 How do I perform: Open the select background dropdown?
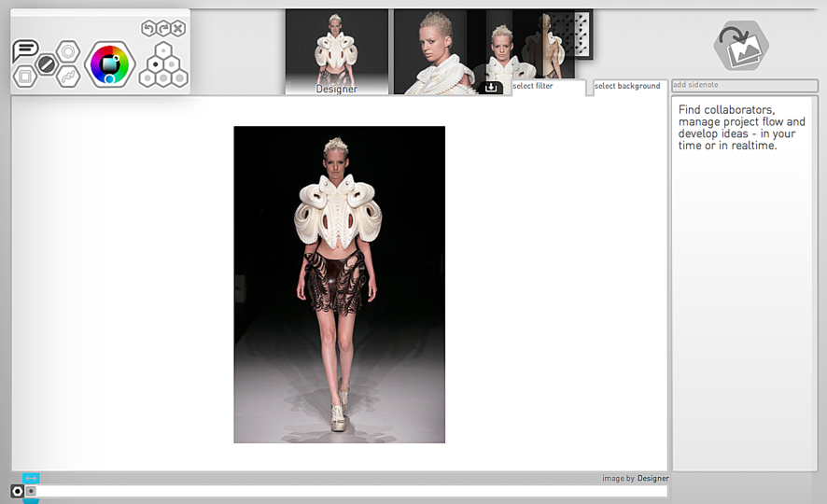[x=630, y=87]
